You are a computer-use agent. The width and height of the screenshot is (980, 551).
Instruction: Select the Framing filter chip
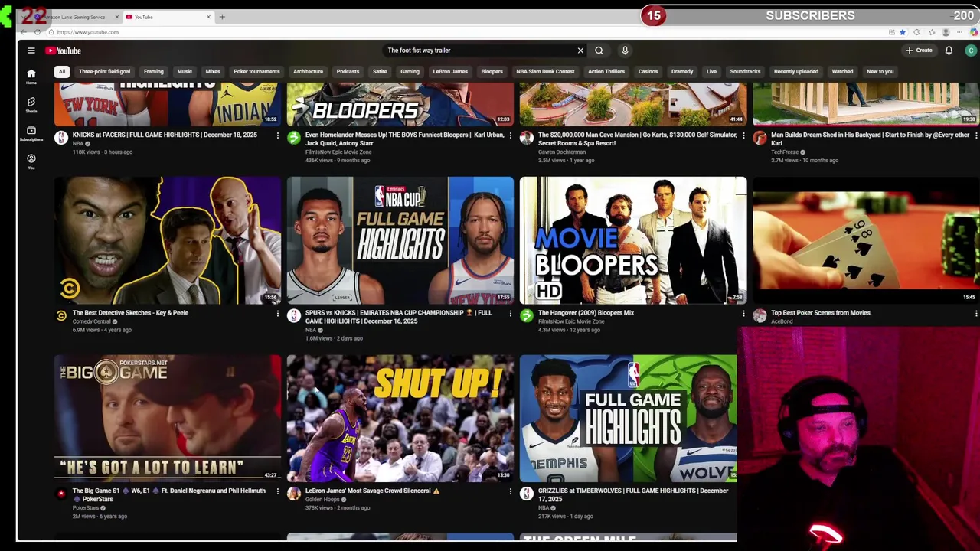pos(154,72)
